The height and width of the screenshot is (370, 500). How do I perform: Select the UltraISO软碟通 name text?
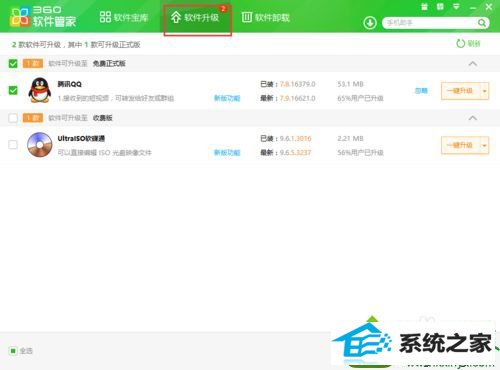81,138
